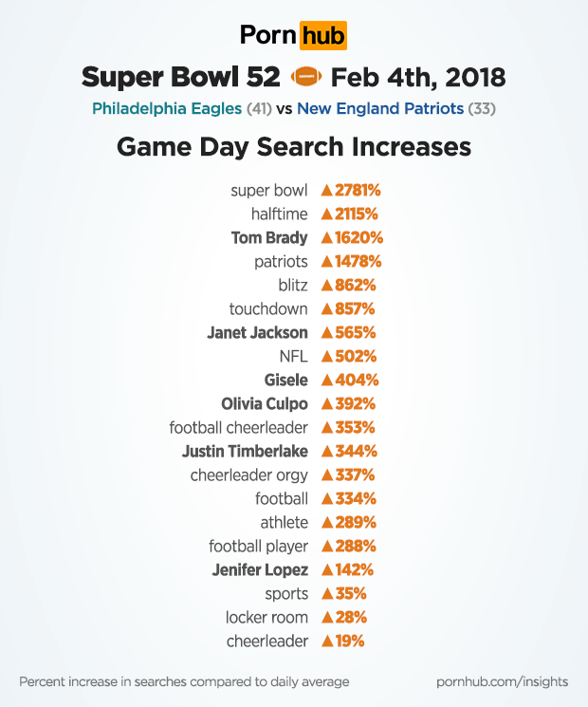This screenshot has width=588, height=707.
Task: Click the football icon beside Super Bowl 52
Action: (x=306, y=76)
